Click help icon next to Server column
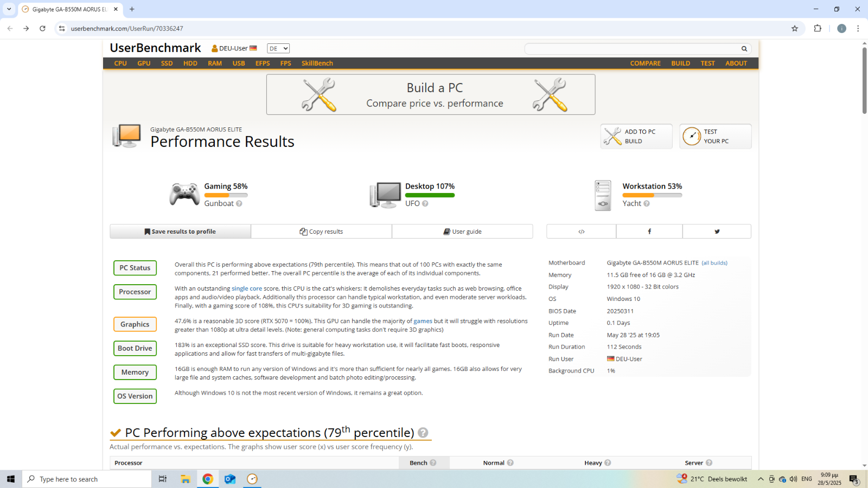 [x=709, y=463]
